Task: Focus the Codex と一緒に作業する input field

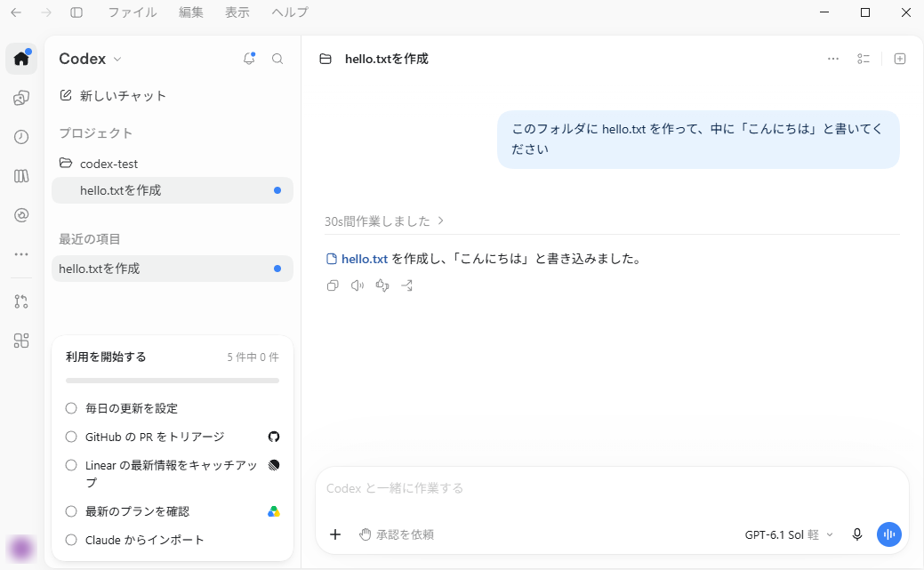Action: [612, 488]
